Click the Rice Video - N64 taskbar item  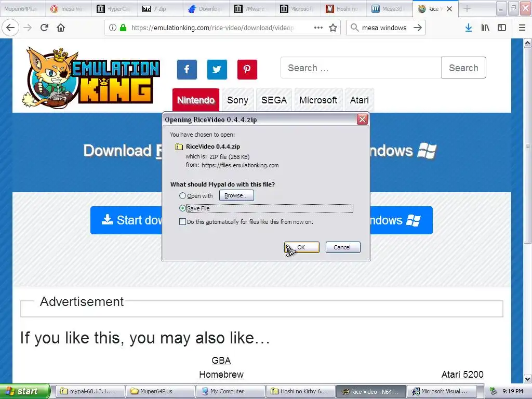[371, 391]
